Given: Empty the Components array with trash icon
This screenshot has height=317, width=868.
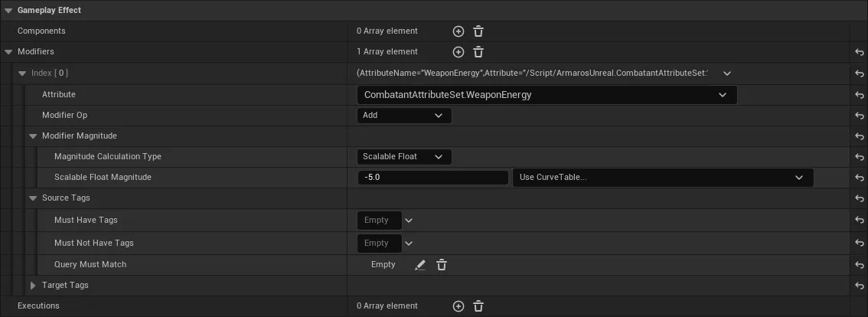Looking at the screenshot, I should (478, 31).
